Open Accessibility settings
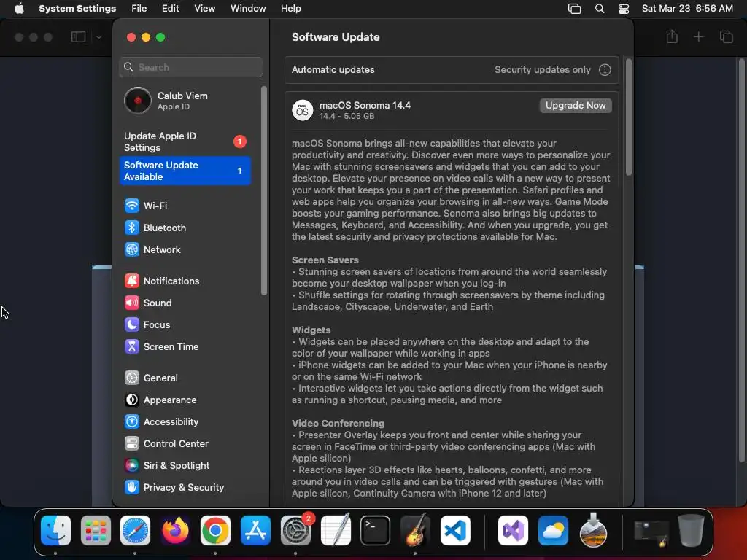 pos(185,422)
